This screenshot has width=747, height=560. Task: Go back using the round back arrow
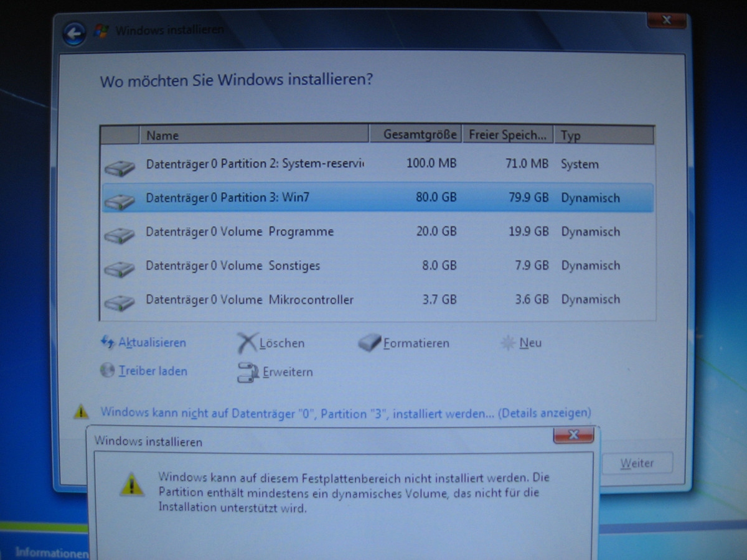(x=74, y=33)
